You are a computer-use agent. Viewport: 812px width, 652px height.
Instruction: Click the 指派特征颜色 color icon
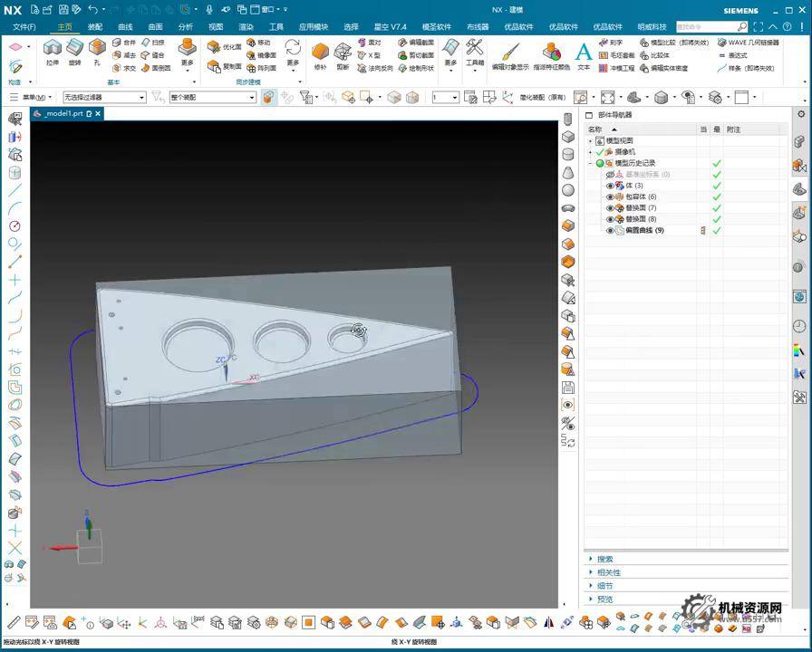coord(551,53)
